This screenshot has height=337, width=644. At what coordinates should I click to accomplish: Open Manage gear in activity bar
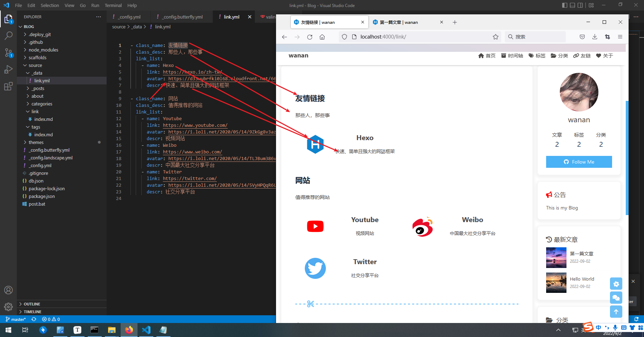(8, 307)
